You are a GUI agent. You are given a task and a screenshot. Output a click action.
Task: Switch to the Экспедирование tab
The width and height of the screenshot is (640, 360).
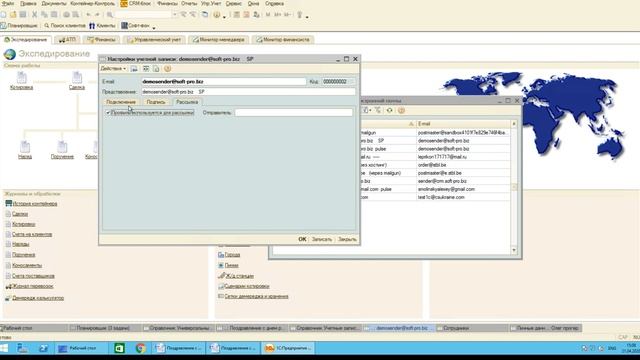click(26, 40)
